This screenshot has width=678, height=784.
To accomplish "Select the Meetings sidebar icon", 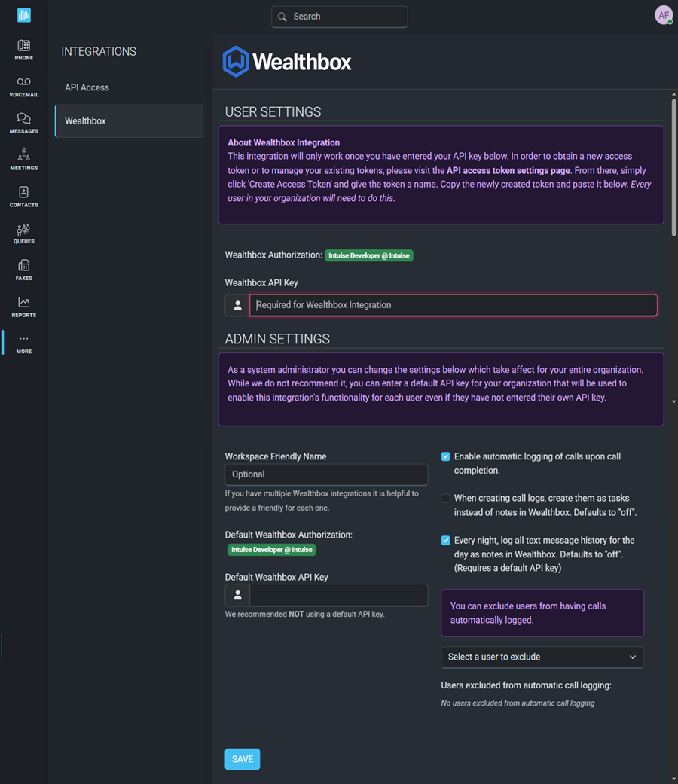I will coord(24,159).
